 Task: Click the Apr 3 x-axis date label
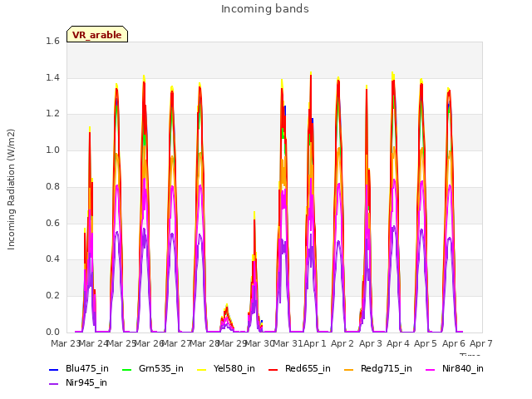coord(371,343)
